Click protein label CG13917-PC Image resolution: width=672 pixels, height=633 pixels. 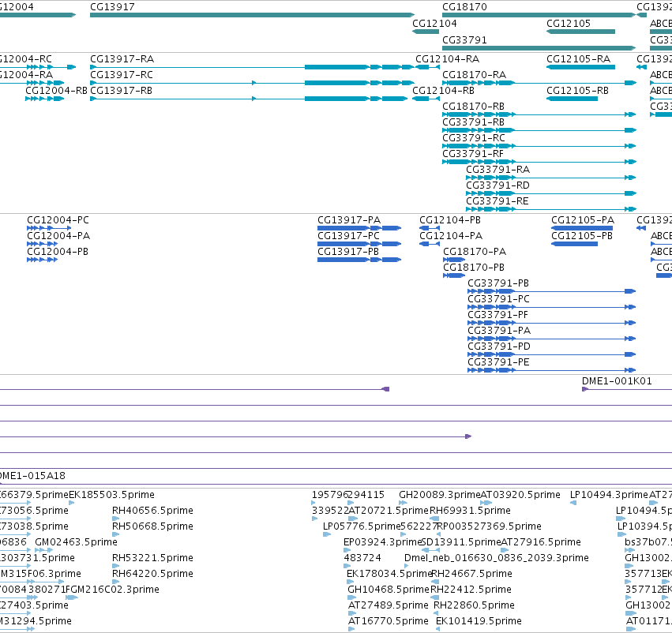(349, 236)
